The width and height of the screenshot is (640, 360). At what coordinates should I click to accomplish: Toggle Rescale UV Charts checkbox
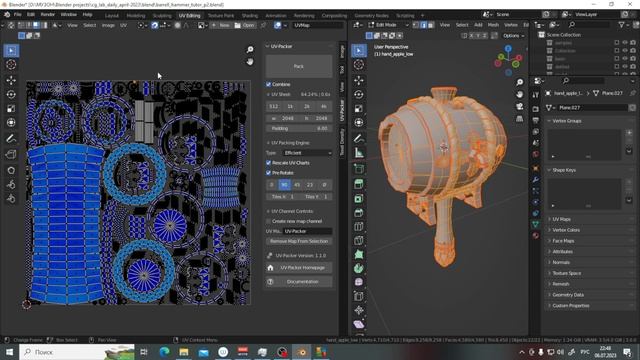269,163
